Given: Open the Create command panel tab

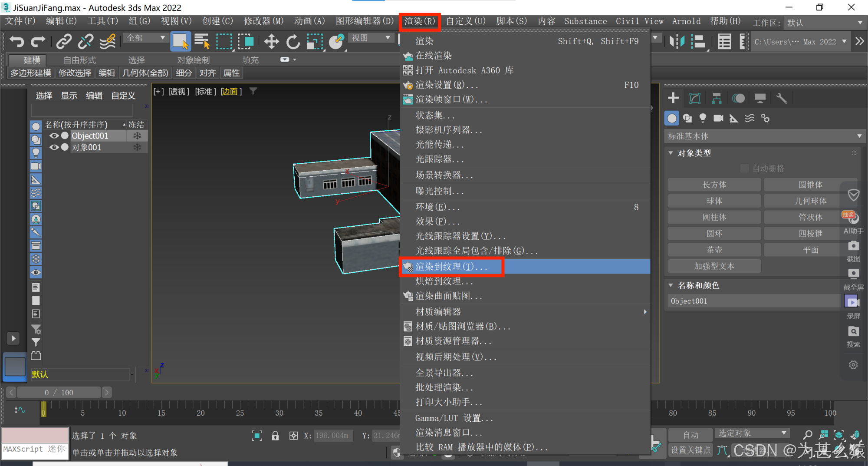Looking at the screenshot, I should [x=673, y=98].
